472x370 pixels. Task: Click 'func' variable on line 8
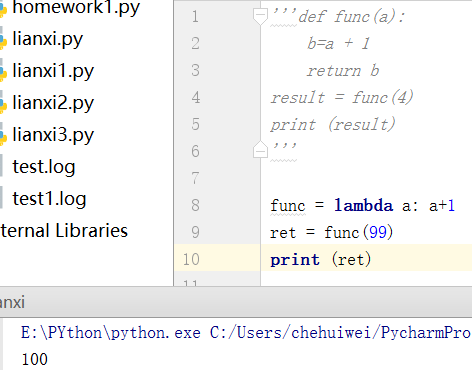tap(288, 205)
